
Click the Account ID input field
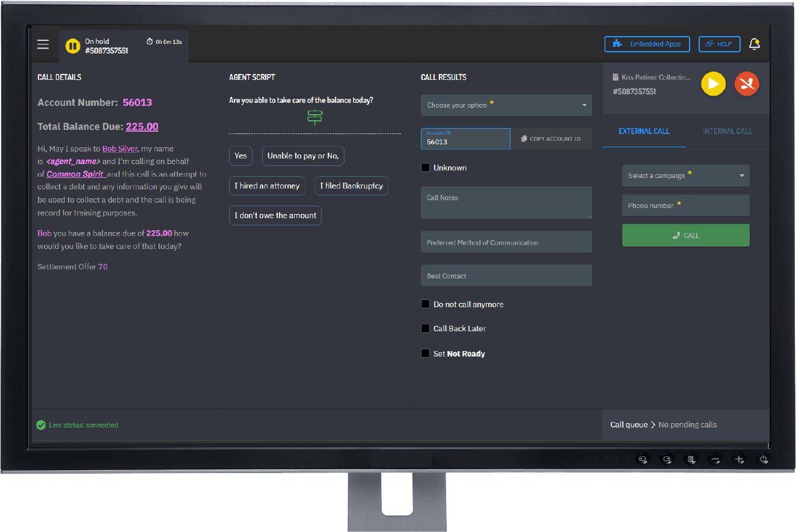coord(465,139)
